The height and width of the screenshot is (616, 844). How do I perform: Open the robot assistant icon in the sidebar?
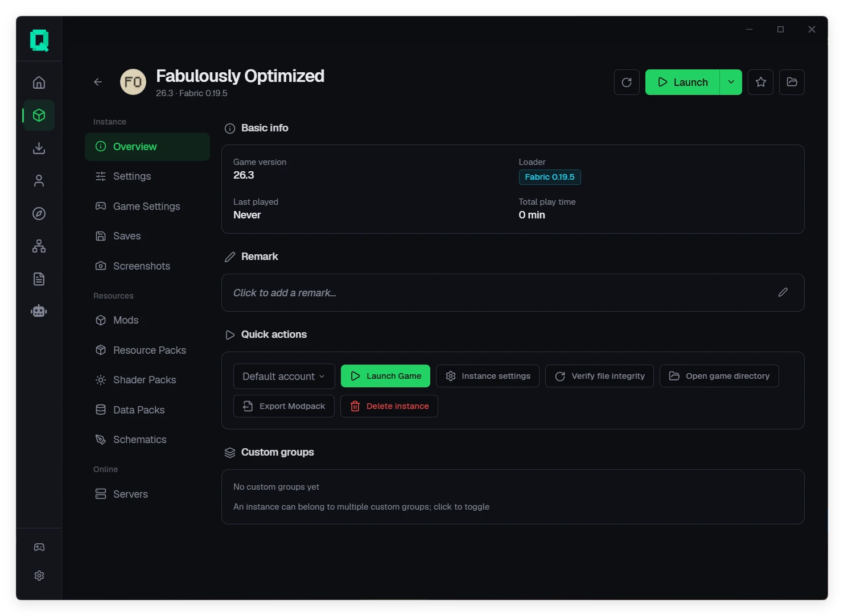[x=39, y=311]
